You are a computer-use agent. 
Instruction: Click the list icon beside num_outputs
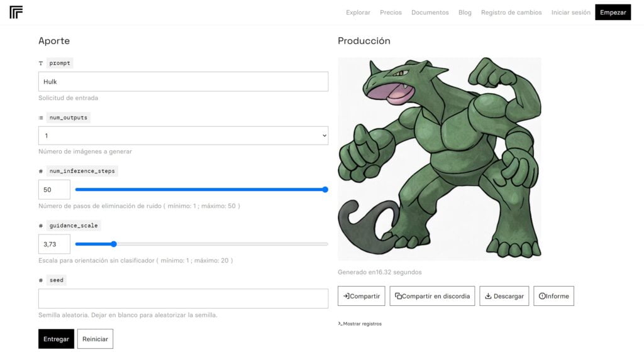point(41,117)
